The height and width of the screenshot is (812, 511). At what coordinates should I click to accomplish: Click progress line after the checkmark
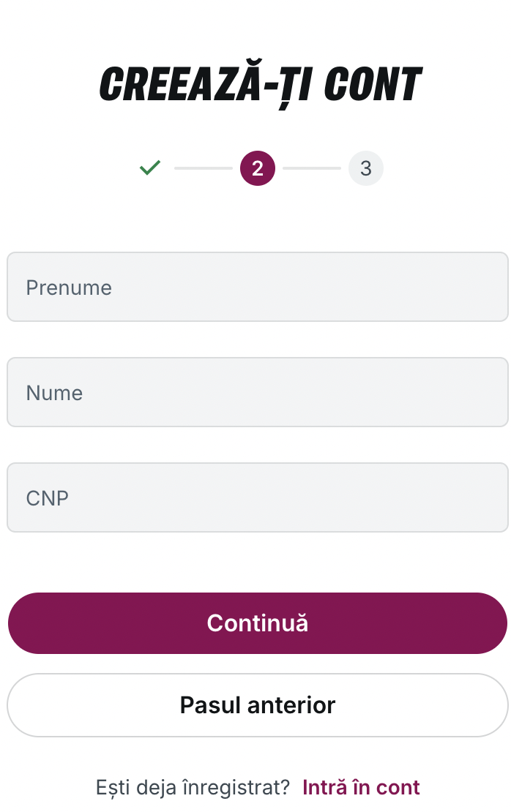click(x=204, y=168)
